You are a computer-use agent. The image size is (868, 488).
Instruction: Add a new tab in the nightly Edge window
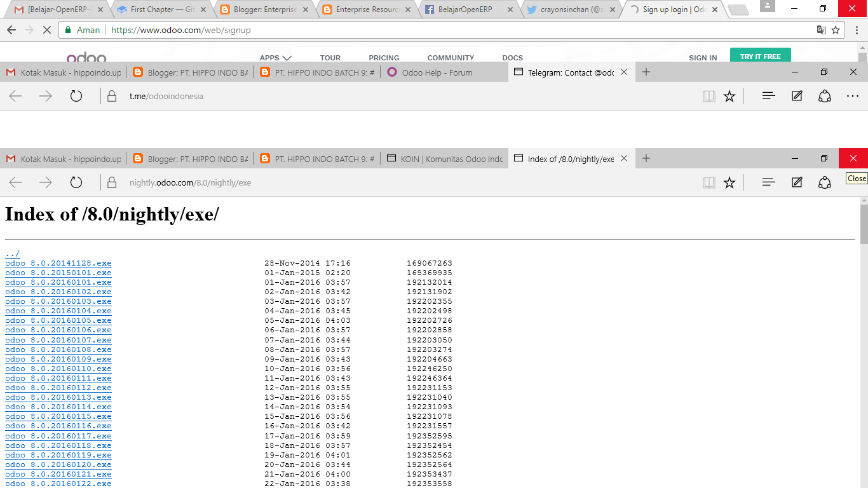click(x=646, y=158)
